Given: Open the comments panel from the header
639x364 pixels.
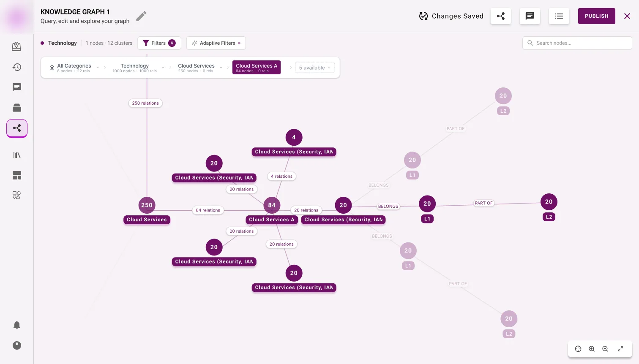Looking at the screenshot, I should coord(530,16).
